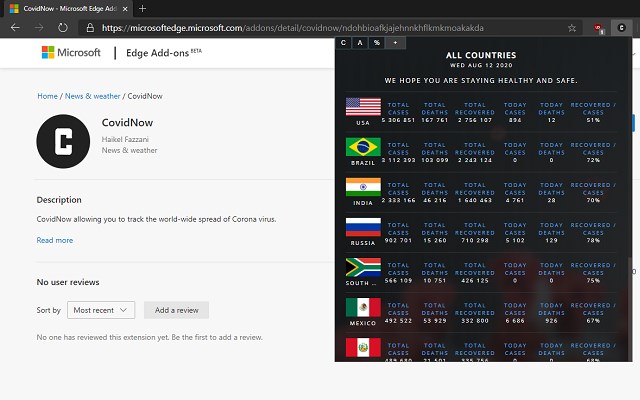This screenshot has height=400, width=640.
Task: Click publisher name Haikel Fazzani
Action: coord(125,139)
